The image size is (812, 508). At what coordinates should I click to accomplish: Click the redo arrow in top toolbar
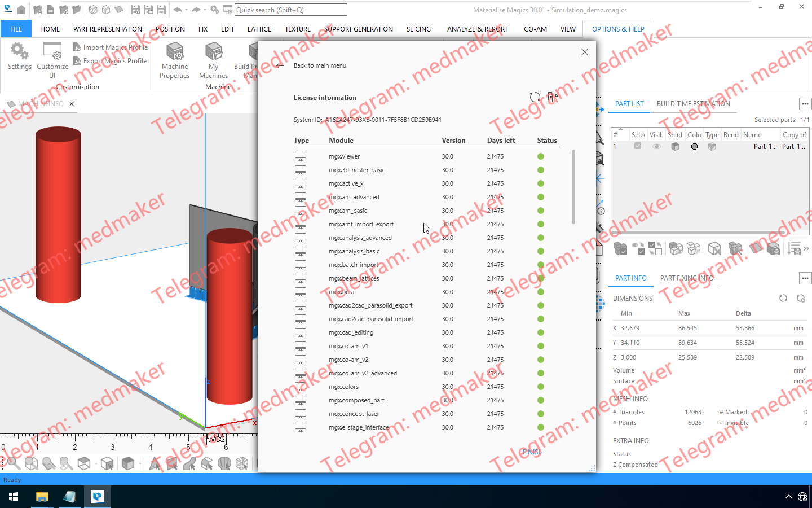pos(196,10)
